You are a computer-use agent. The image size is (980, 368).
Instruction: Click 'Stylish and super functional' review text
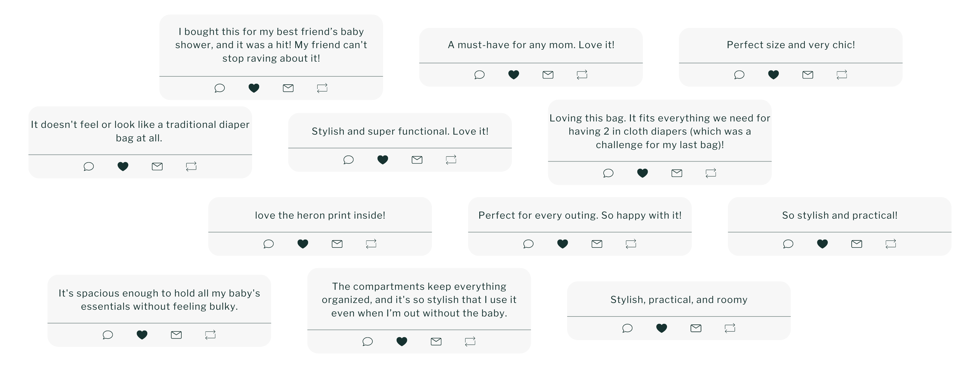click(x=400, y=132)
